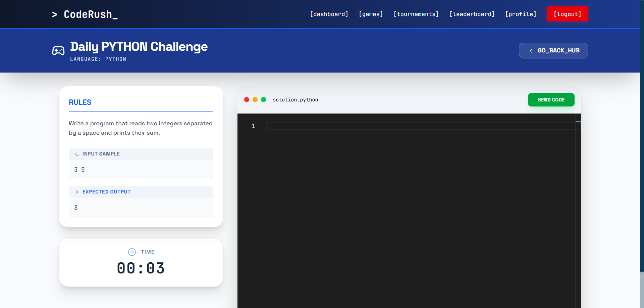Click the page vertical scrollbar
This screenshot has height=308, width=644.
click(x=642, y=136)
